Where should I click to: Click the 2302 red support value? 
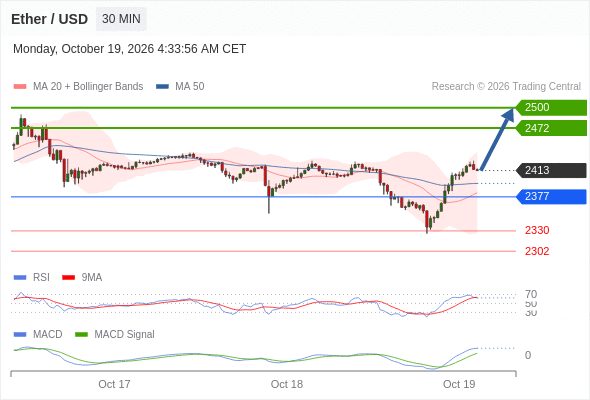pos(537,251)
